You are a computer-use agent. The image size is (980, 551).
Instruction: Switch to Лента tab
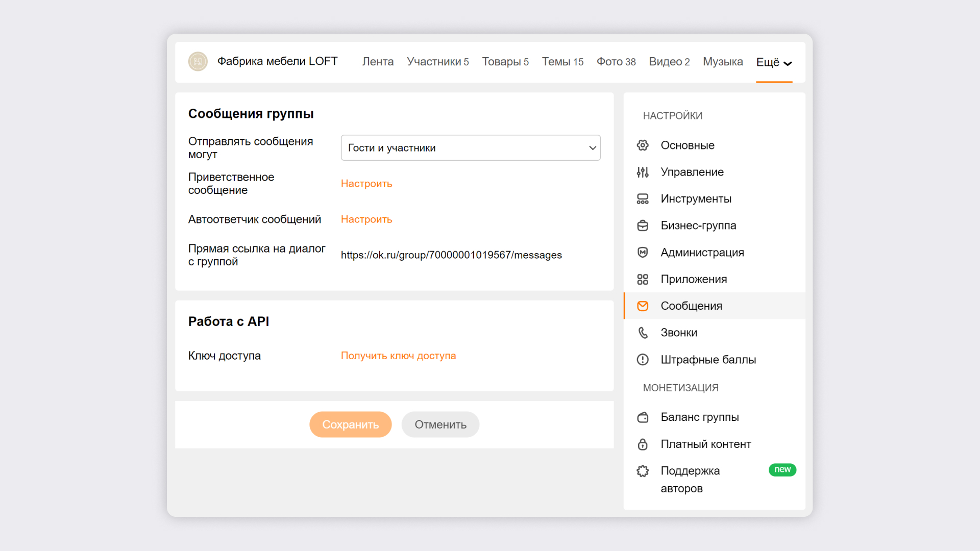[x=378, y=61]
